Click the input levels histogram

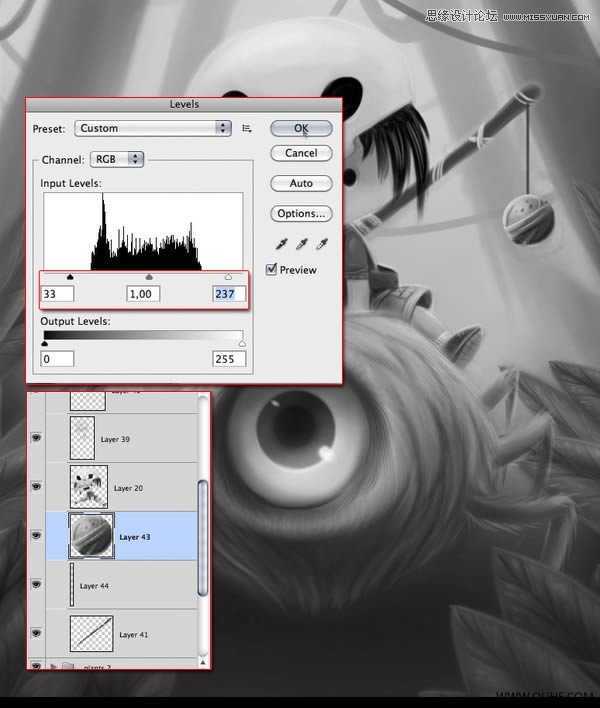point(143,231)
